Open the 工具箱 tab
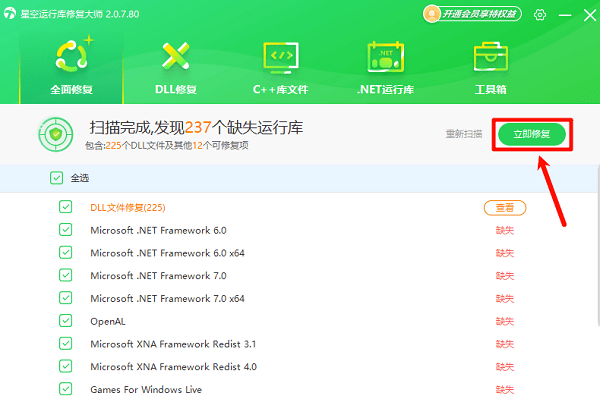This screenshot has height=399, width=600. click(x=491, y=68)
